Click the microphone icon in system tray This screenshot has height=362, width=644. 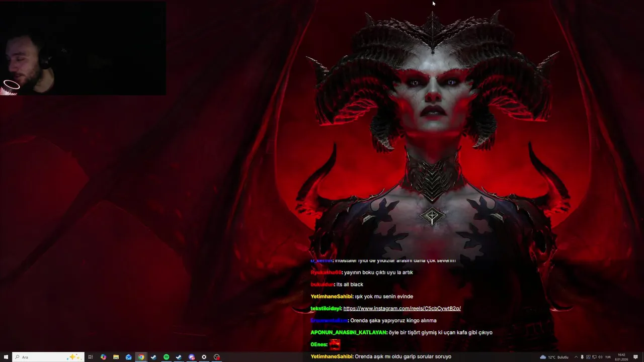click(x=582, y=357)
